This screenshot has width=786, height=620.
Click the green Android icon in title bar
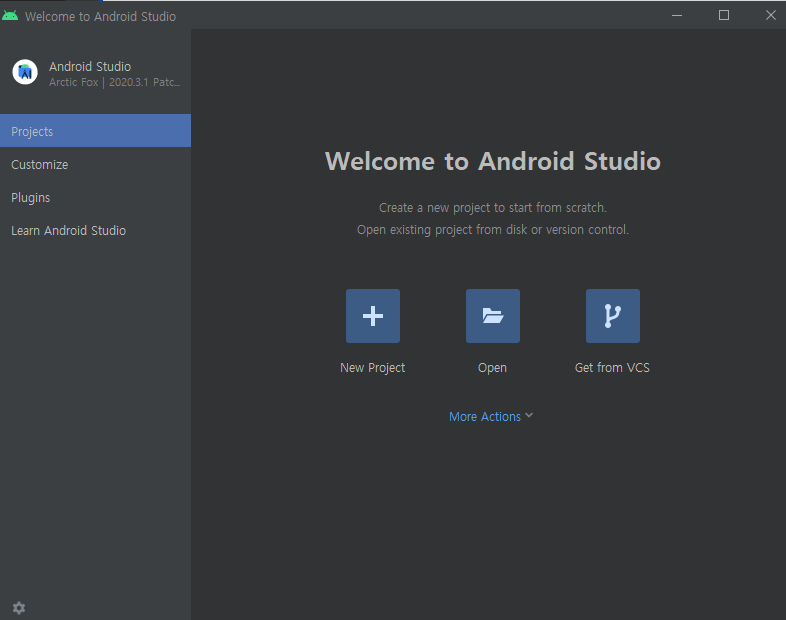10,16
